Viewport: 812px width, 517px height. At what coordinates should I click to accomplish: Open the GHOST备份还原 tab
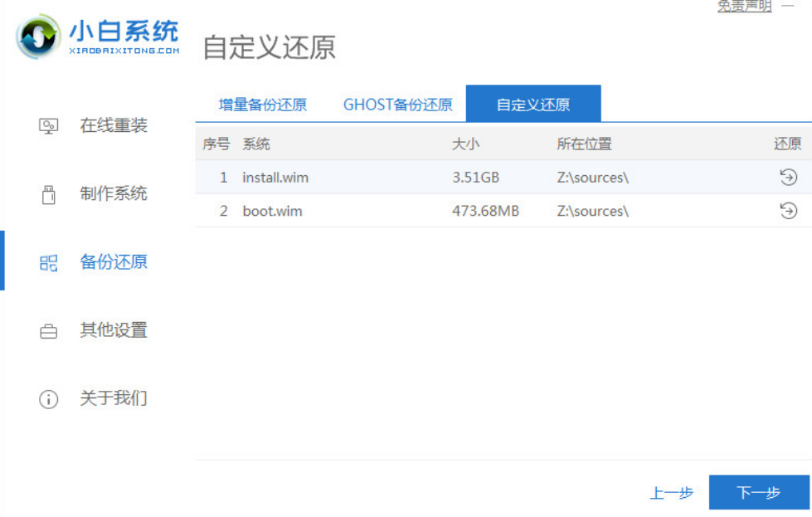(x=397, y=105)
